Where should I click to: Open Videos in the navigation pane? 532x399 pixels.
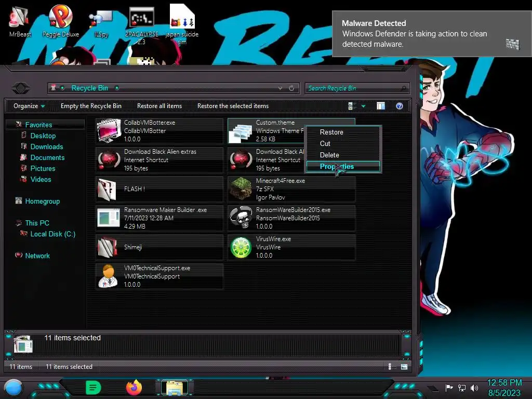41,179
